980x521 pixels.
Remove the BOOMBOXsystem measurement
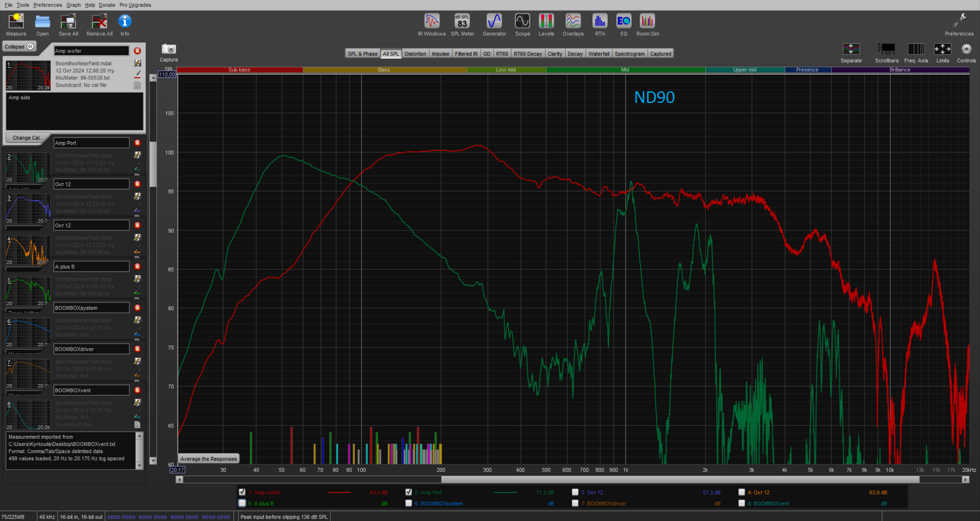tap(137, 308)
